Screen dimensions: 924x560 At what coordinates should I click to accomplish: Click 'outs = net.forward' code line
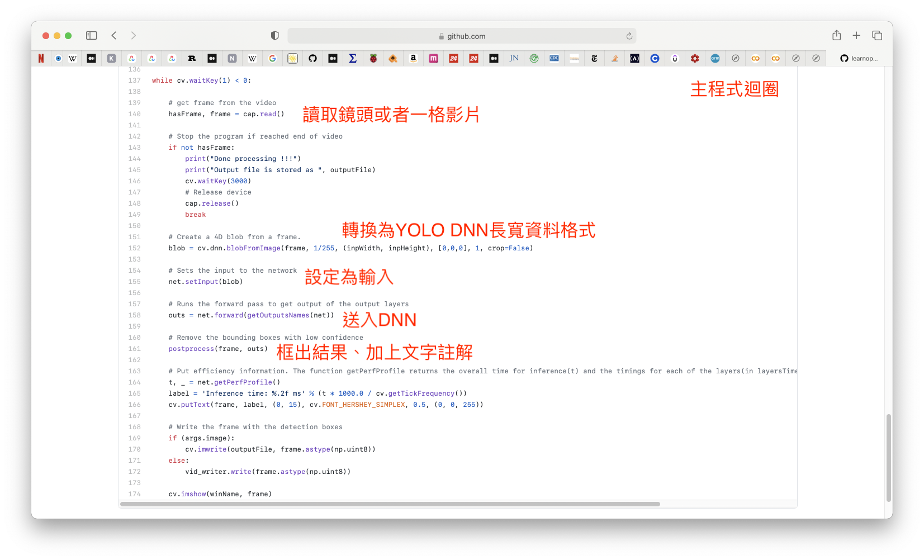click(x=251, y=315)
